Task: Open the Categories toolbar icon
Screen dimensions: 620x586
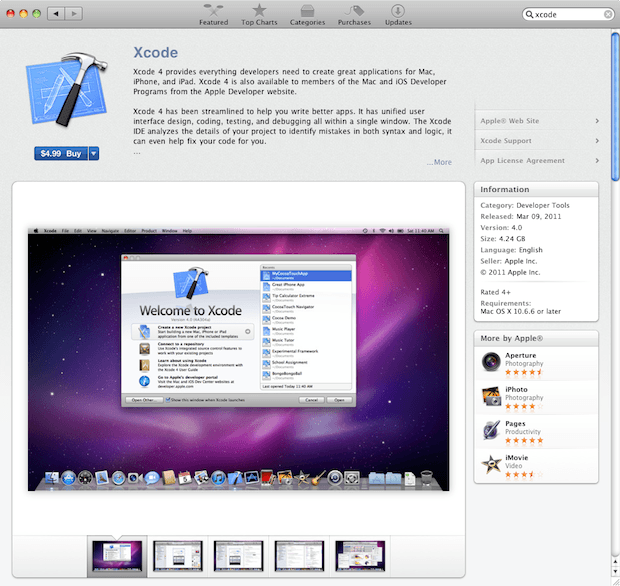Action: (x=306, y=11)
